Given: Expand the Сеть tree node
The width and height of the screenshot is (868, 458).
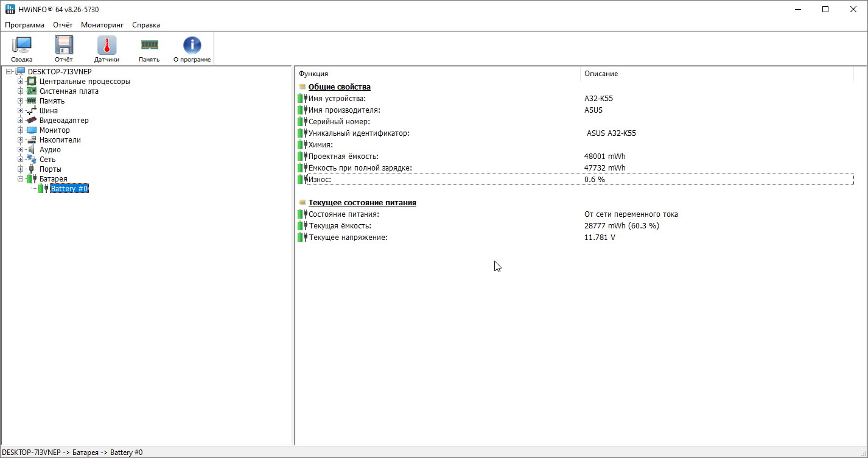Looking at the screenshot, I should 21,160.
